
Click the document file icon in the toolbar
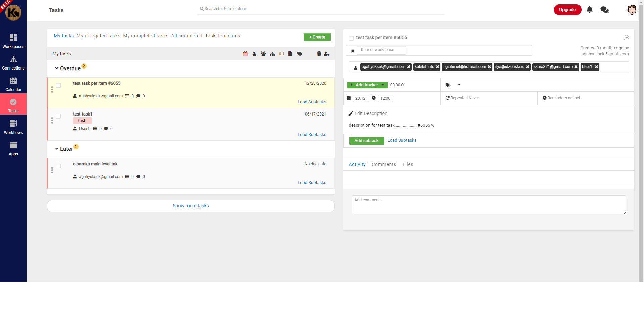pyautogui.click(x=290, y=54)
